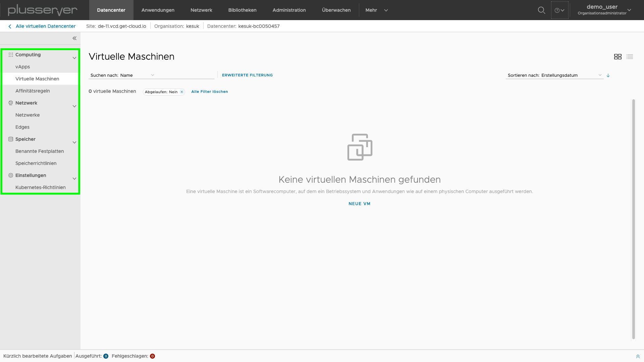This screenshot has width=644, height=362.
Task: Collapse the Speicher section chevron
Action: point(74,142)
